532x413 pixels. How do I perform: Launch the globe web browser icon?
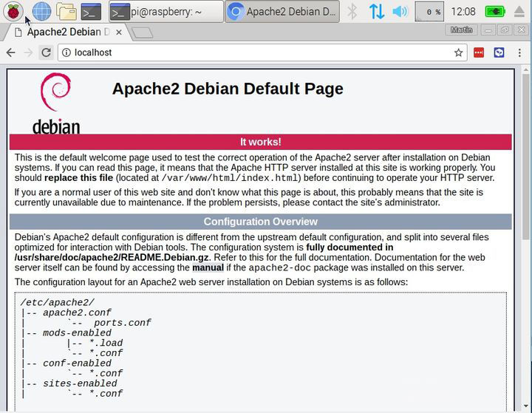[x=41, y=11]
